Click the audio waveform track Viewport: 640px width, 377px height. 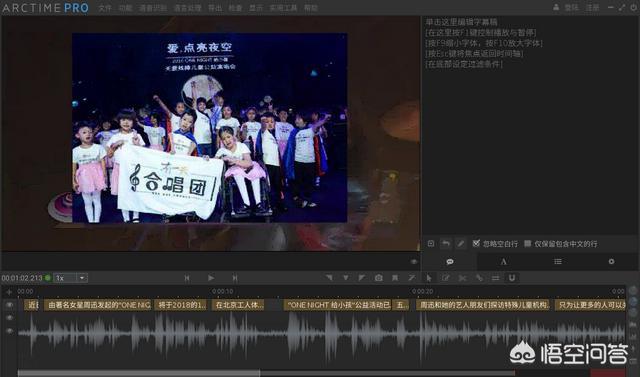click(322, 333)
